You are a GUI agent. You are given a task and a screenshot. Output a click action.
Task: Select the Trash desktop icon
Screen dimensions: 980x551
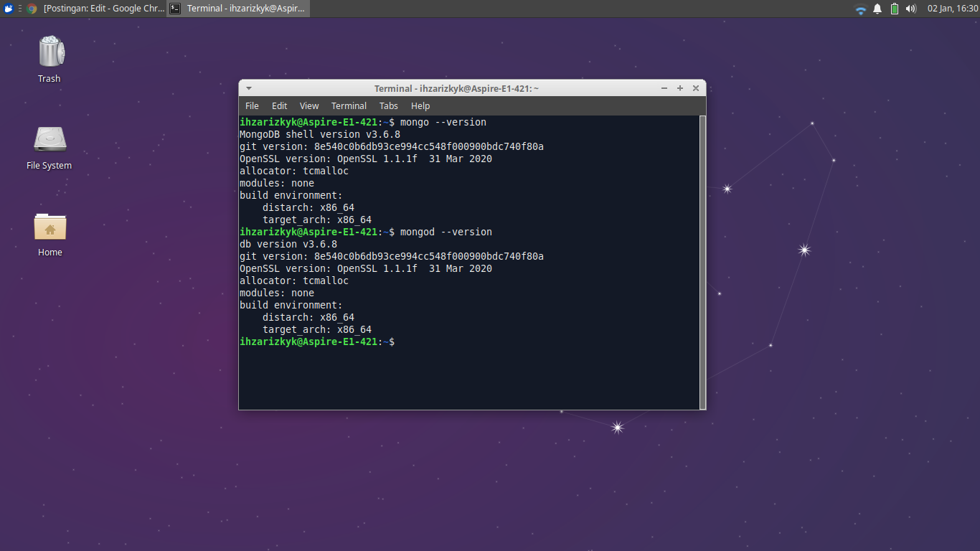coord(50,59)
